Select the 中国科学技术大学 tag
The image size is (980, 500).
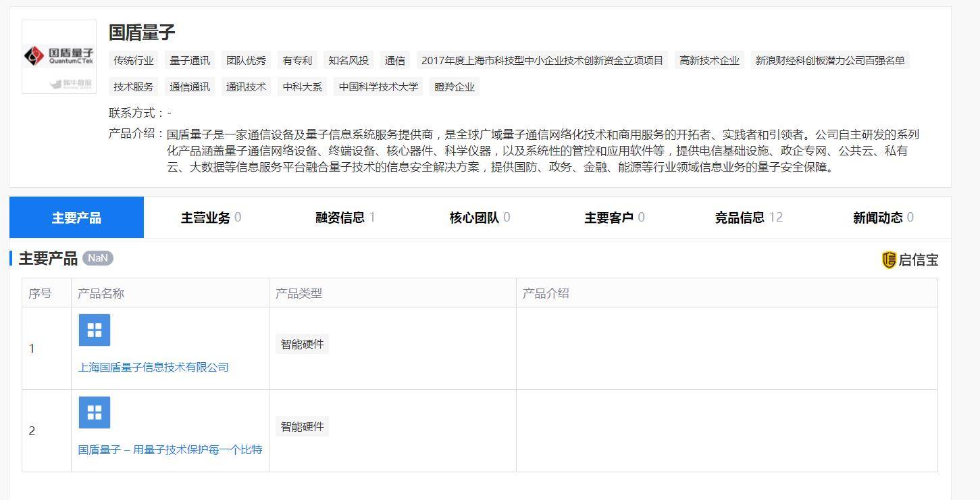pyautogui.click(x=378, y=86)
